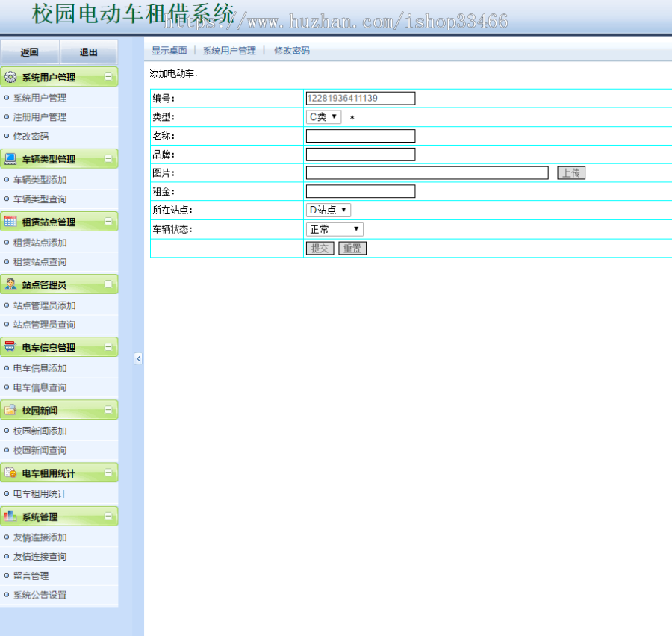Click the gear icon beside 系统用户管理 header
672x636 pixels.
tap(10, 77)
